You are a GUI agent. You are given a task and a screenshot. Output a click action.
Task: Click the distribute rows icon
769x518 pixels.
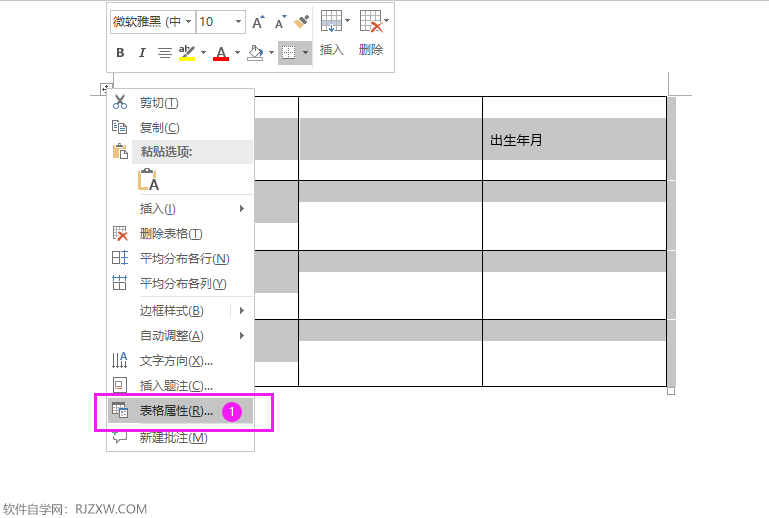(120, 258)
